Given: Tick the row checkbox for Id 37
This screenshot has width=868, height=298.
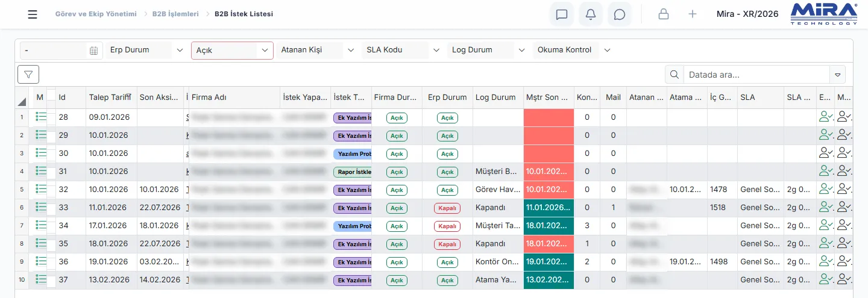Looking at the screenshot, I should click(x=51, y=282).
